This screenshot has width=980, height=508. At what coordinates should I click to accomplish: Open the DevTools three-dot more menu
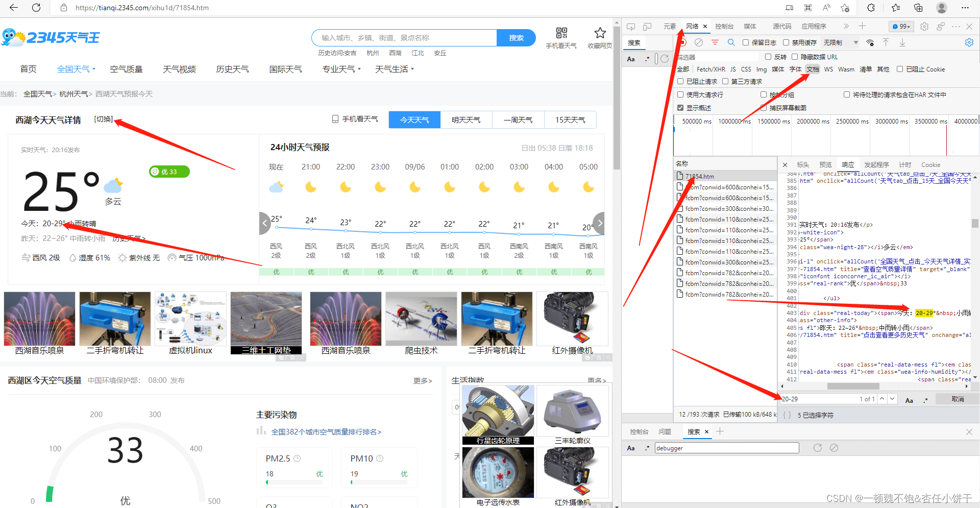coord(956,26)
